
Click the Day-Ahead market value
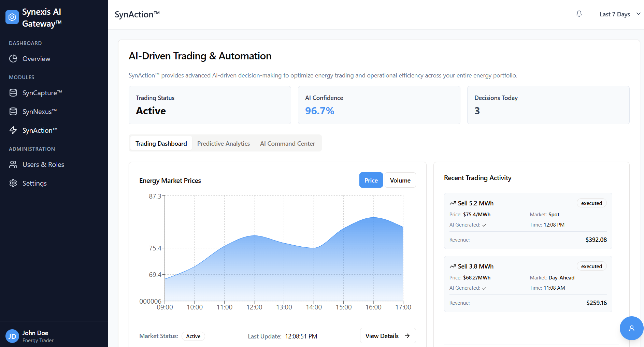point(561,278)
